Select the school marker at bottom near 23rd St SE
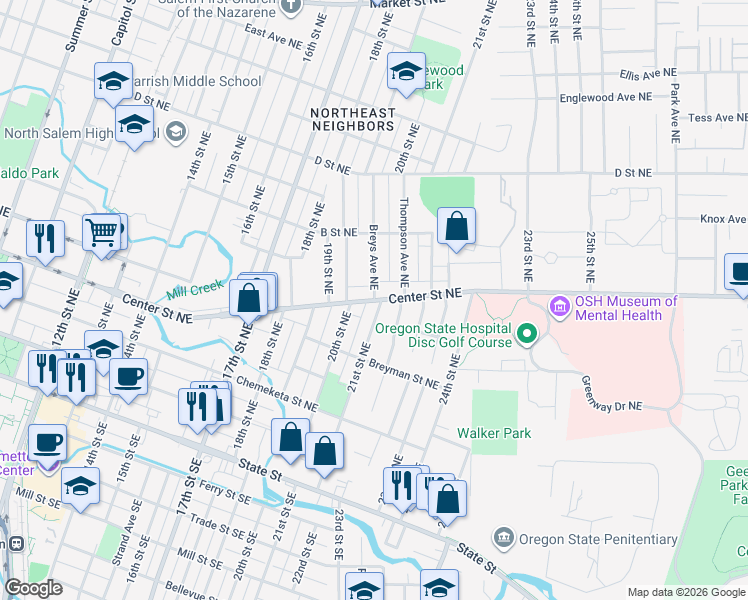This screenshot has width=748, height=600. pyautogui.click(x=365, y=587)
